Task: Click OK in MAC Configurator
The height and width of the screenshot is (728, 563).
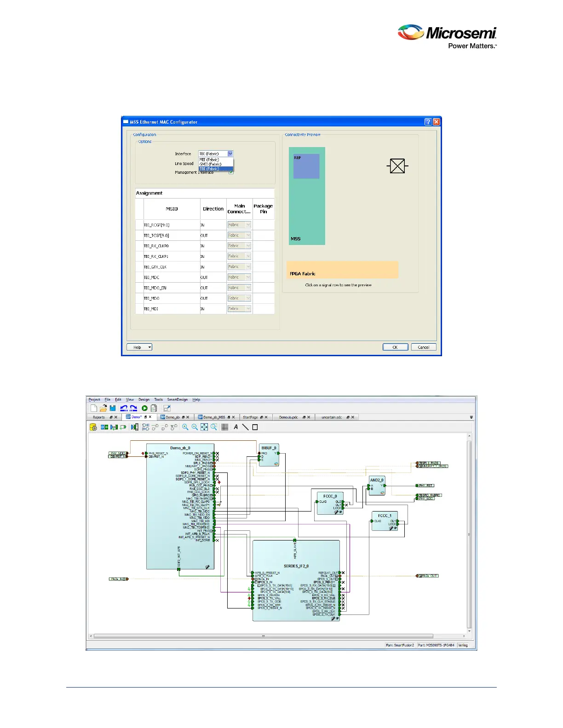Action: coord(395,347)
